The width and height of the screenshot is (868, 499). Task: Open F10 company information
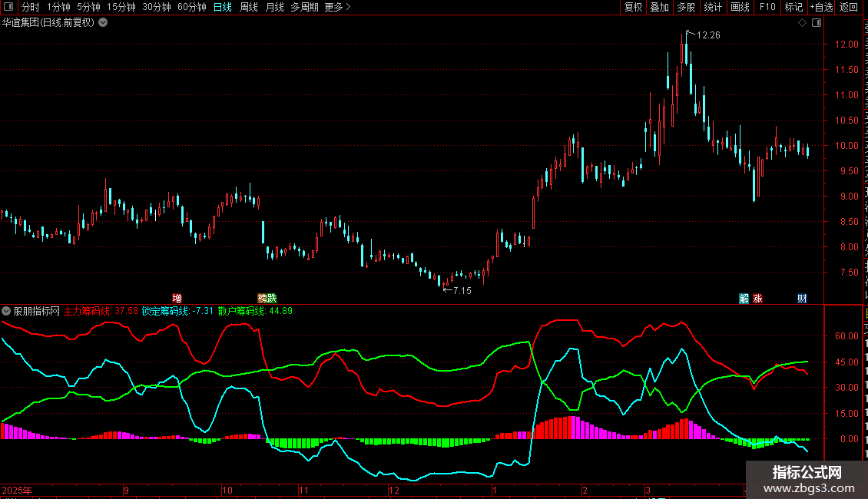767,7
